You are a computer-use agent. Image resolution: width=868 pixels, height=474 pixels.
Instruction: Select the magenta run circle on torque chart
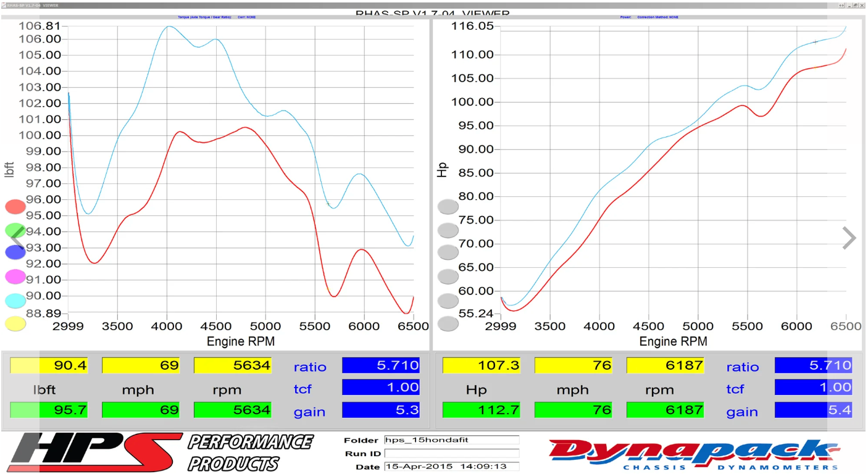(15, 276)
